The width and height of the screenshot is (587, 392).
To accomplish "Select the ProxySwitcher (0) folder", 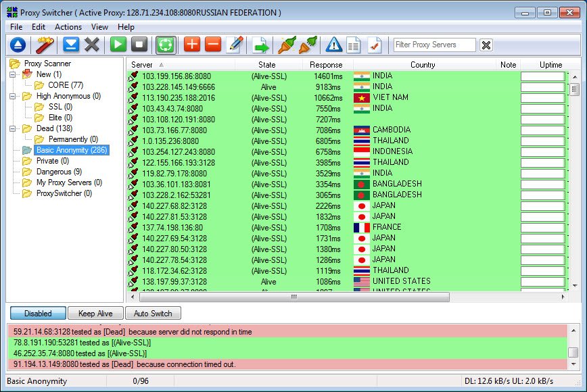I will pyautogui.click(x=64, y=194).
